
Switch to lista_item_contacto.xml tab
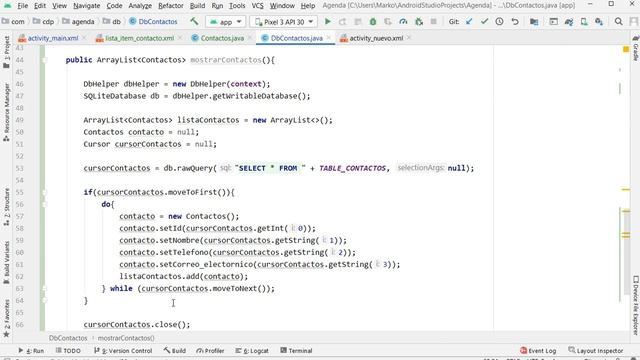click(139, 38)
